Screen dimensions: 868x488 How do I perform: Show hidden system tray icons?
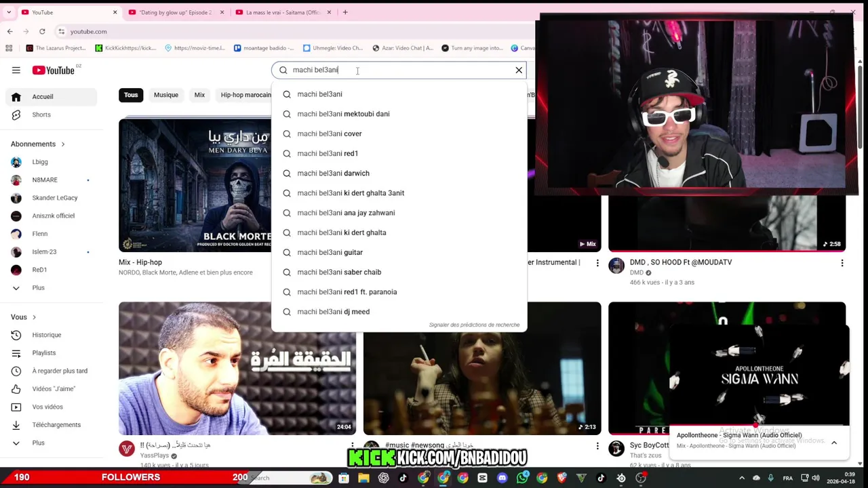coord(742,478)
